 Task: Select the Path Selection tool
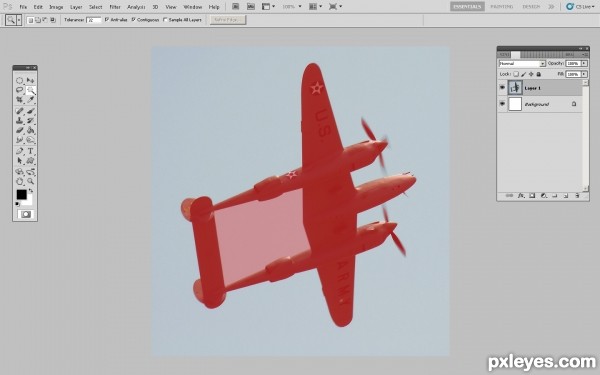click(20, 161)
